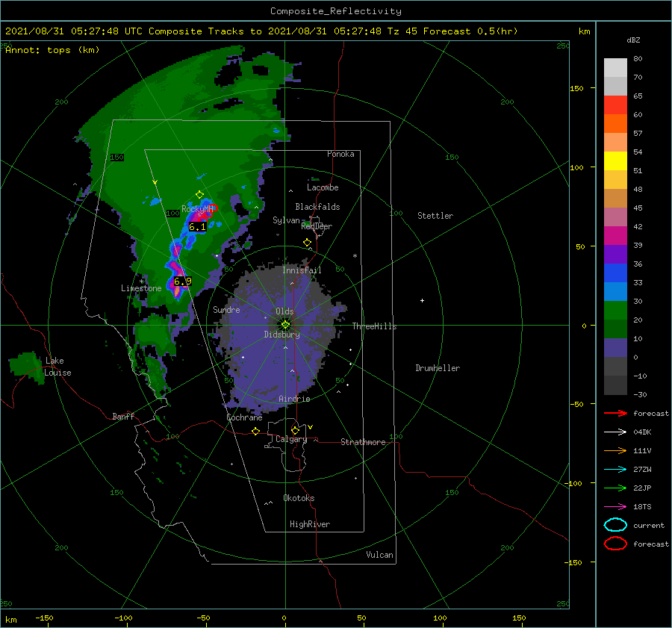Select the red forecast arrow legend icon
Viewport: 672px width, 628px height.
[x=615, y=413]
